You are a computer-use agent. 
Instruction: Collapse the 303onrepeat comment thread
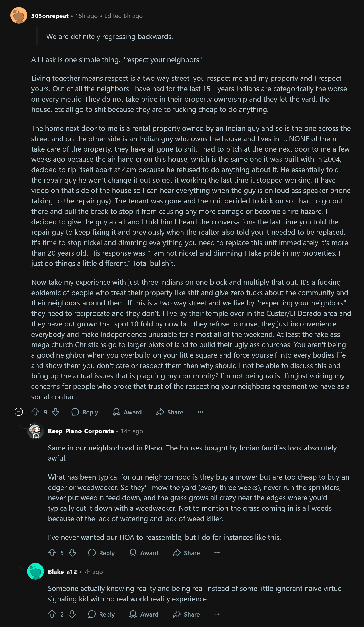coord(19,412)
